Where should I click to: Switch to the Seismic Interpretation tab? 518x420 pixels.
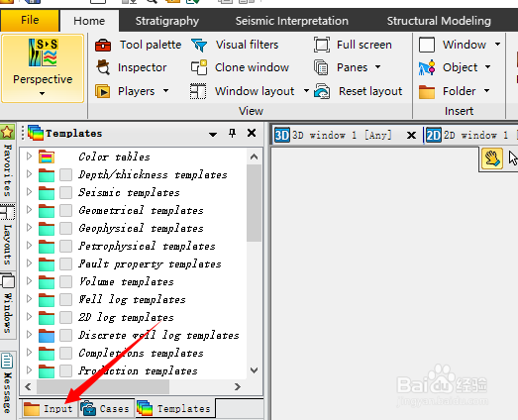tap(292, 21)
